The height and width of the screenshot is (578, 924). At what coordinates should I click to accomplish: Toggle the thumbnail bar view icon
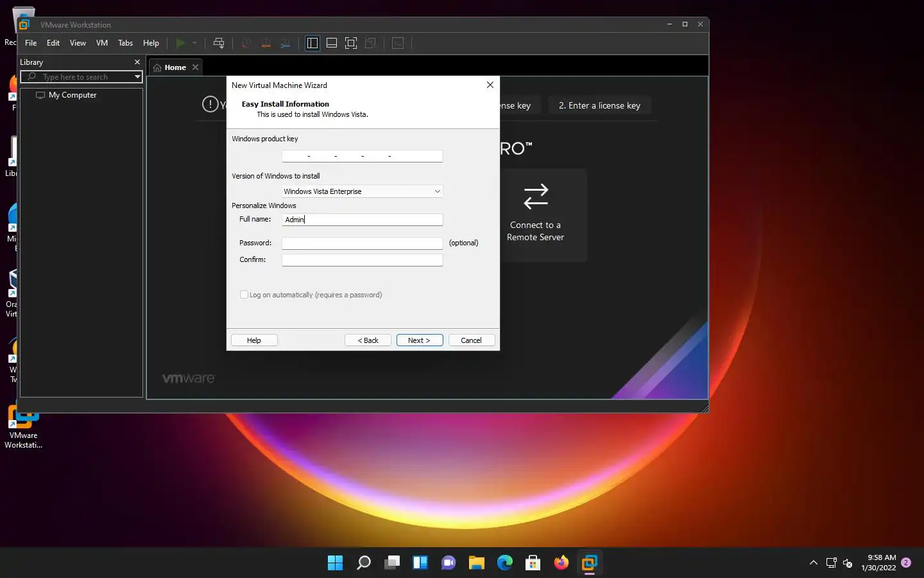tap(332, 43)
